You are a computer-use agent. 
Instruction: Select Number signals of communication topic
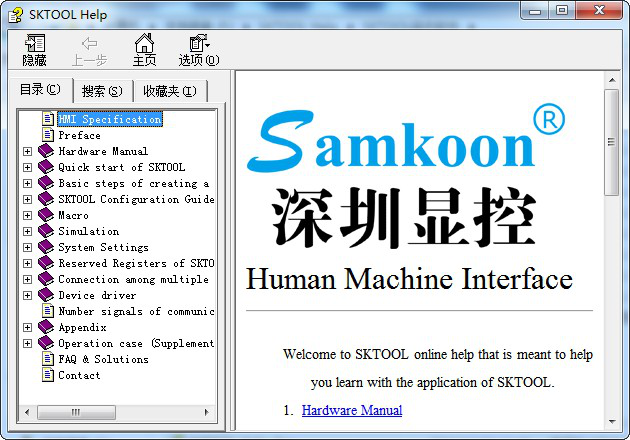[x=136, y=311]
